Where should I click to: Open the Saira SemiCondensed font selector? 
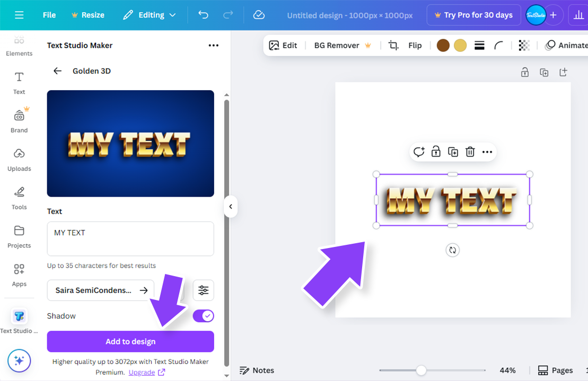pyautogui.click(x=100, y=290)
